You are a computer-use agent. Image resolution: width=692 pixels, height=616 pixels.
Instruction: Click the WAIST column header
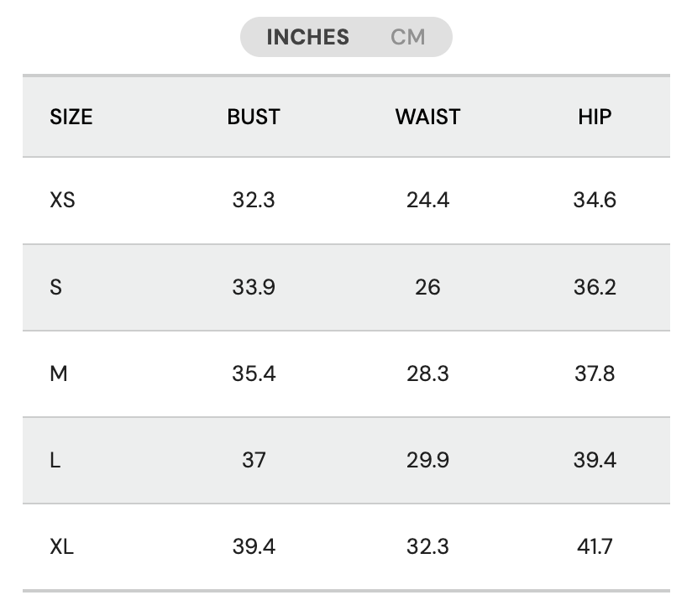[x=427, y=117]
